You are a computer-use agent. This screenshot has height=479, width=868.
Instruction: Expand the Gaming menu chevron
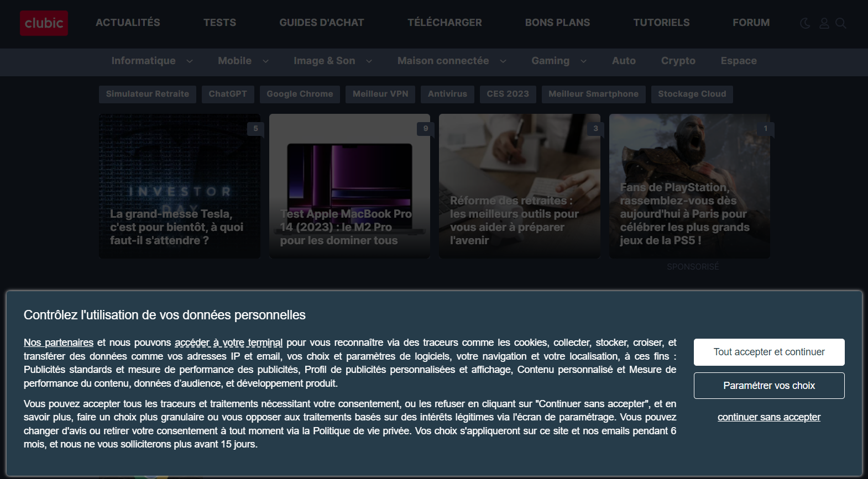pos(583,61)
